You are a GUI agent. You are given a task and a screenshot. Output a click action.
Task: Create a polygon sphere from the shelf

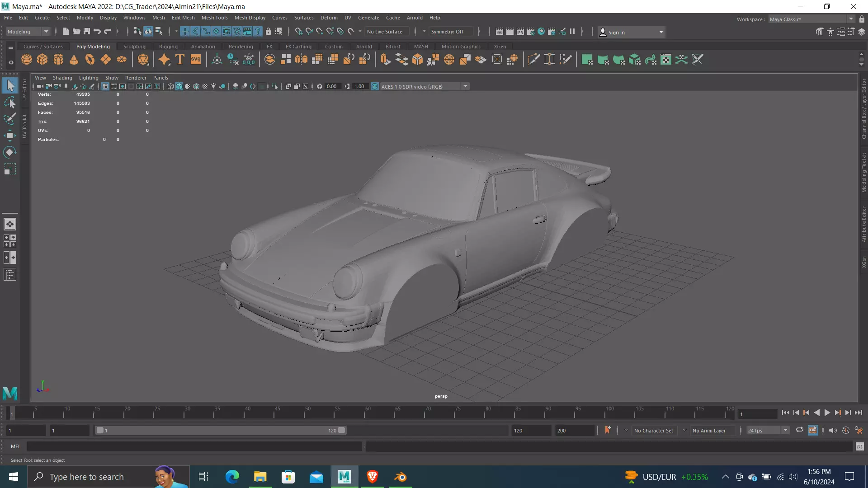point(27,60)
